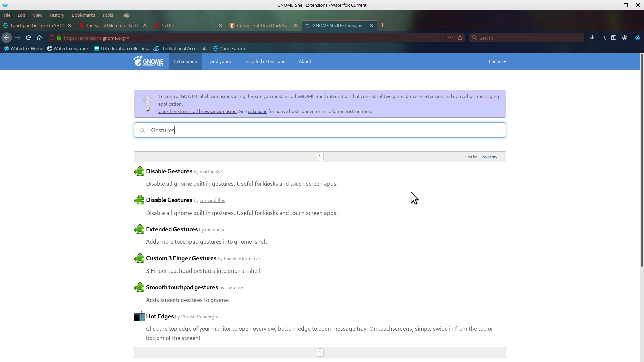Open the Library icon in the toolbar

click(603, 38)
